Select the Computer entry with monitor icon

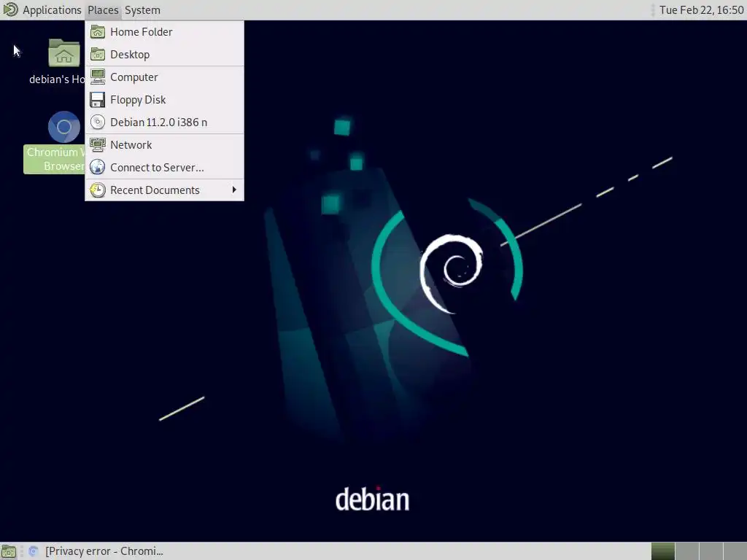[x=164, y=77]
